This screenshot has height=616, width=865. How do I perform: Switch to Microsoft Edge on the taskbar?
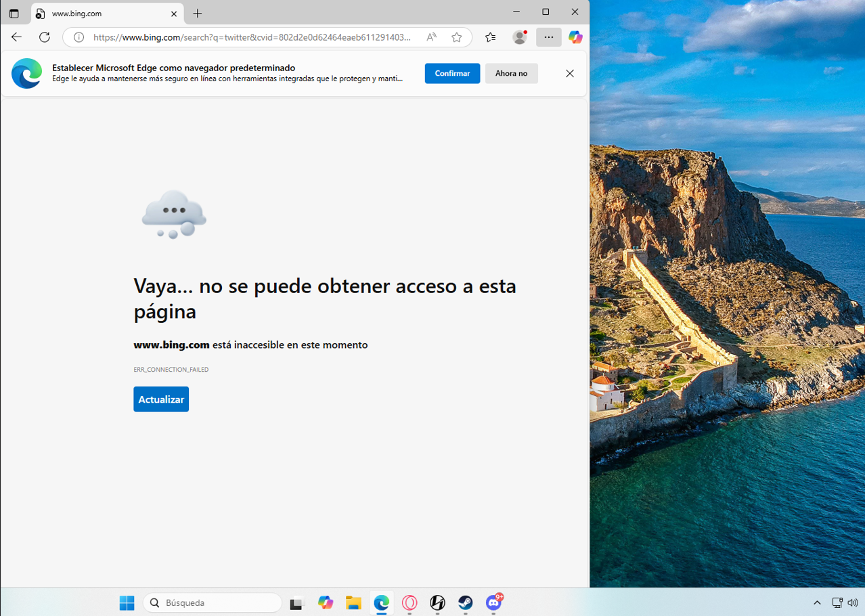coord(382,602)
